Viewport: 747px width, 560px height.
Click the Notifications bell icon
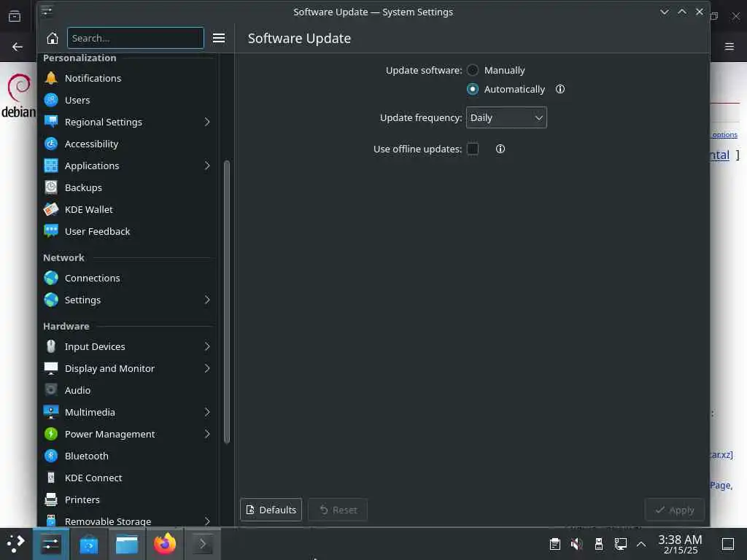[51, 78]
